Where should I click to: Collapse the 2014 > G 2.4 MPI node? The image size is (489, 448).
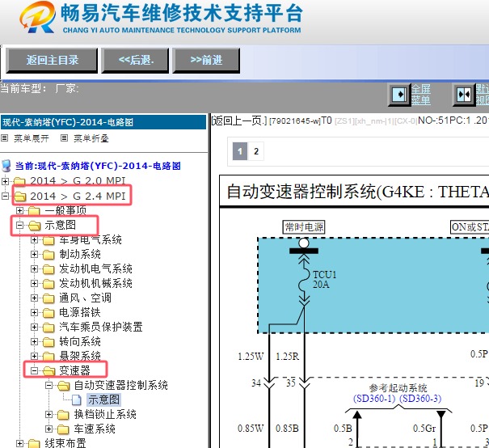(5, 196)
